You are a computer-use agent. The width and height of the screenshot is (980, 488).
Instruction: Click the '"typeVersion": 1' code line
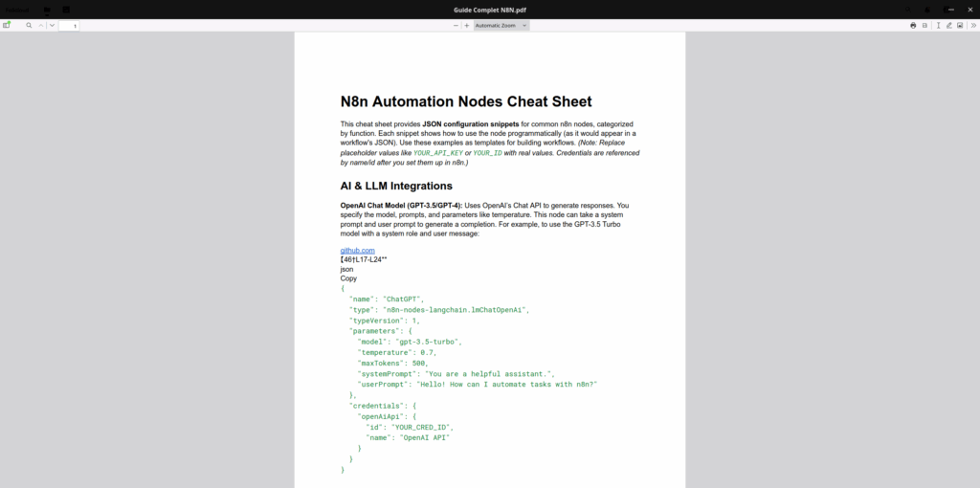385,321
